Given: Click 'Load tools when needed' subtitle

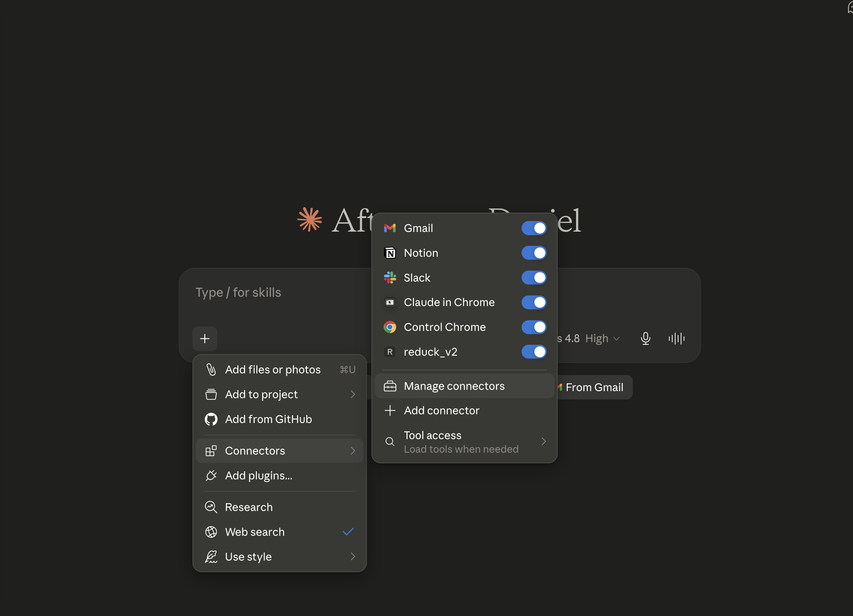Looking at the screenshot, I should [x=461, y=449].
